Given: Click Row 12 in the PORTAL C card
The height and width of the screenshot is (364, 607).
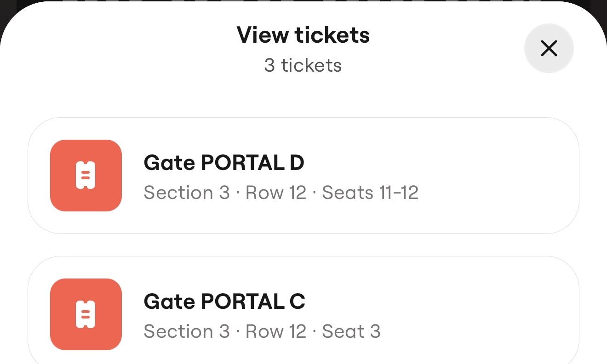Looking at the screenshot, I should (x=276, y=331).
